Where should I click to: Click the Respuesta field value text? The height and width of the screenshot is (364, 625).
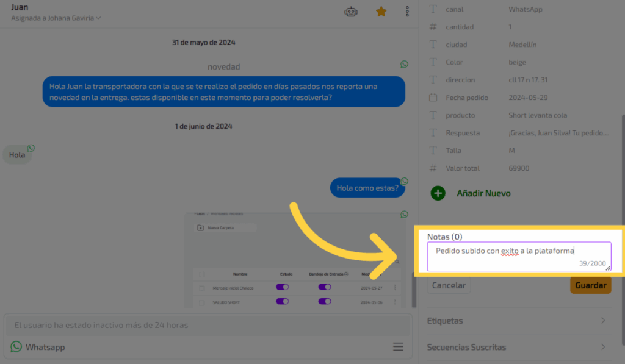point(558,133)
